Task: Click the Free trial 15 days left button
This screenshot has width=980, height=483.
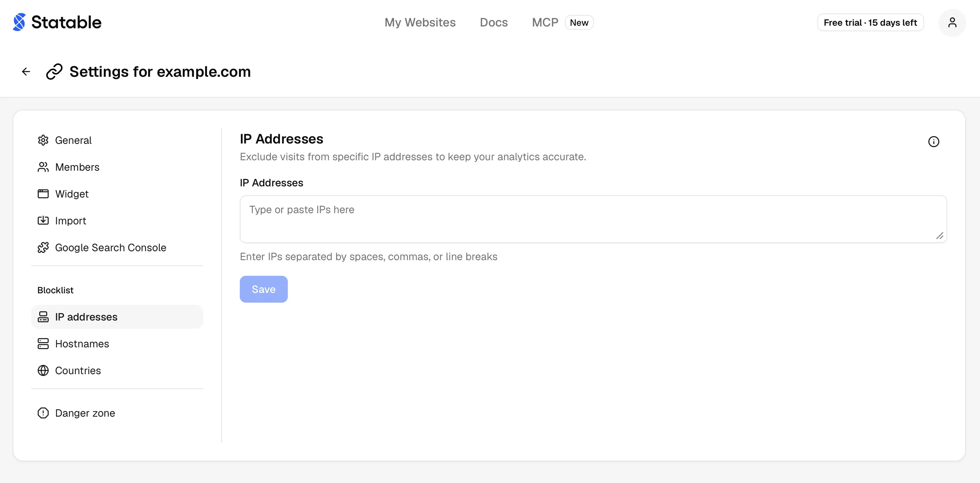Action: pos(871,22)
